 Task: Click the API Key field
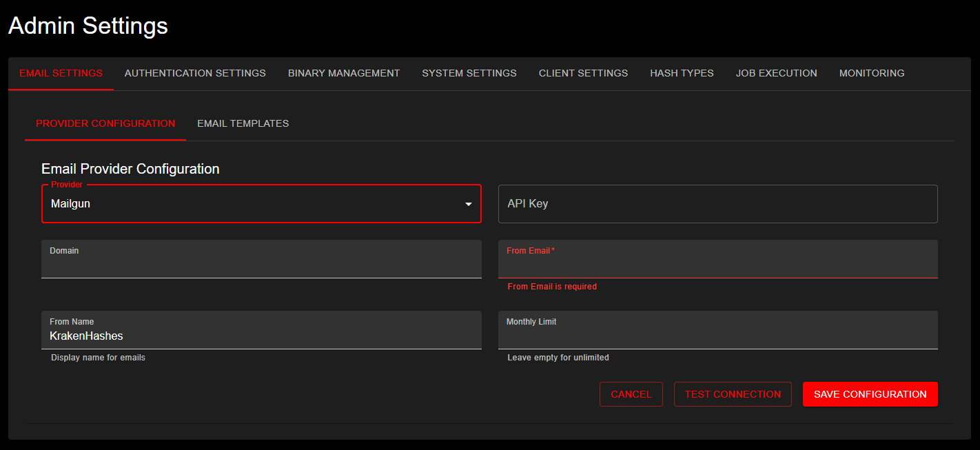(x=717, y=204)
